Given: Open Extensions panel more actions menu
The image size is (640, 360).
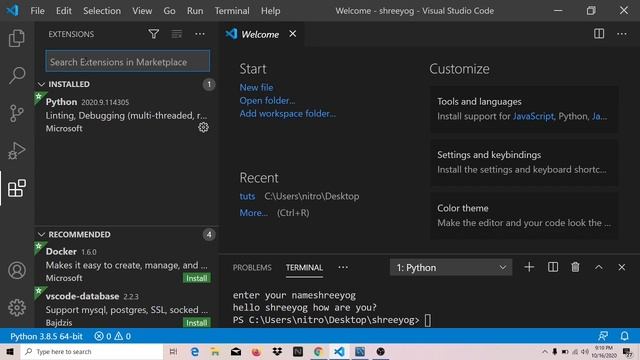Looking at the screenshot, I should pyautogui.click(x=200, y=34).
